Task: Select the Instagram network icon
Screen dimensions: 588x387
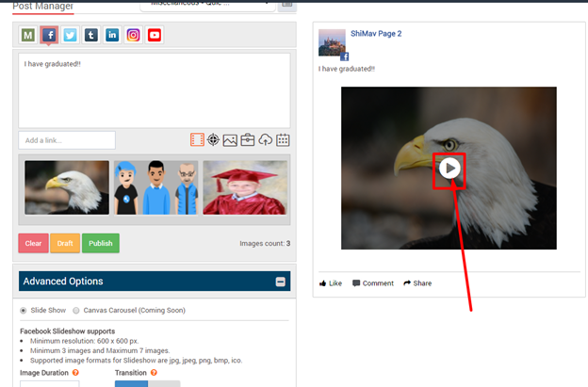Action: point(133,35)
